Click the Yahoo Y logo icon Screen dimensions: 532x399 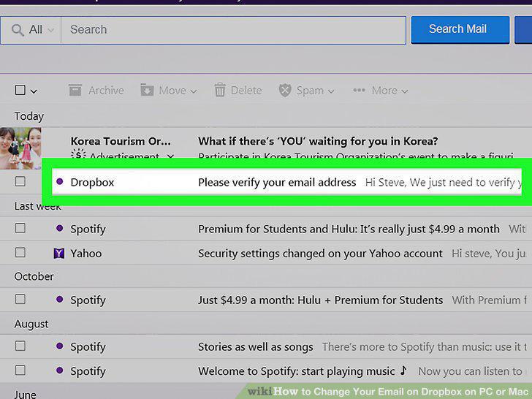point(59,253)
